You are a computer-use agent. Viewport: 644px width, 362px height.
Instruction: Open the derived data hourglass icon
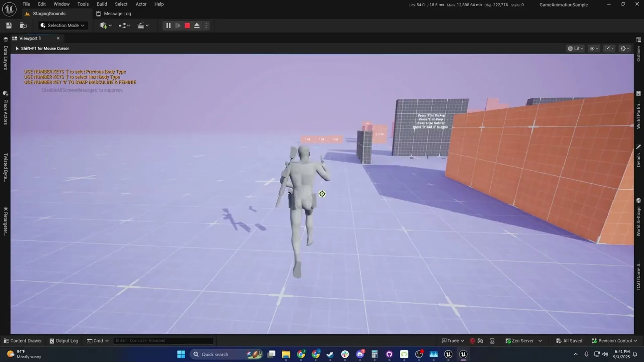(x=492, y=341)
